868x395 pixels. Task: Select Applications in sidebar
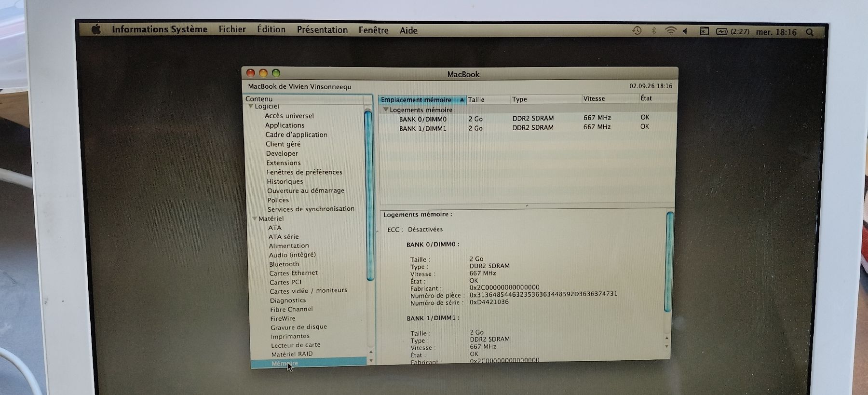[285, 125]
